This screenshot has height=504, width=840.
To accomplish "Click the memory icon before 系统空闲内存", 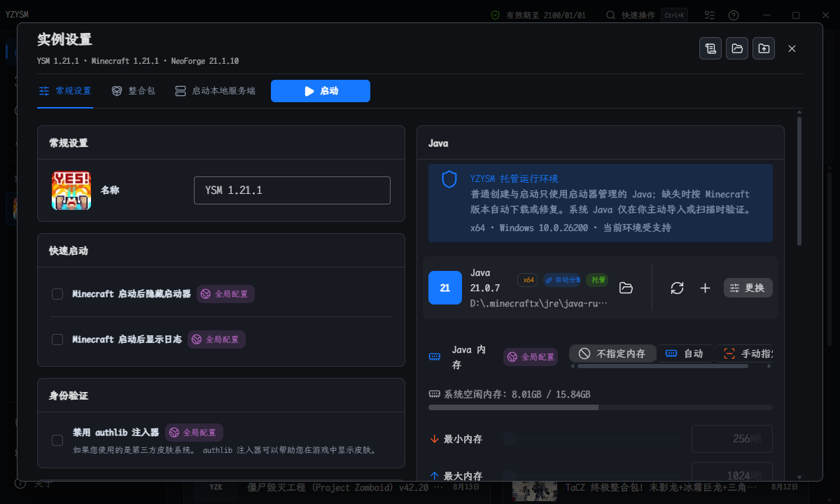I will point(434,394).
